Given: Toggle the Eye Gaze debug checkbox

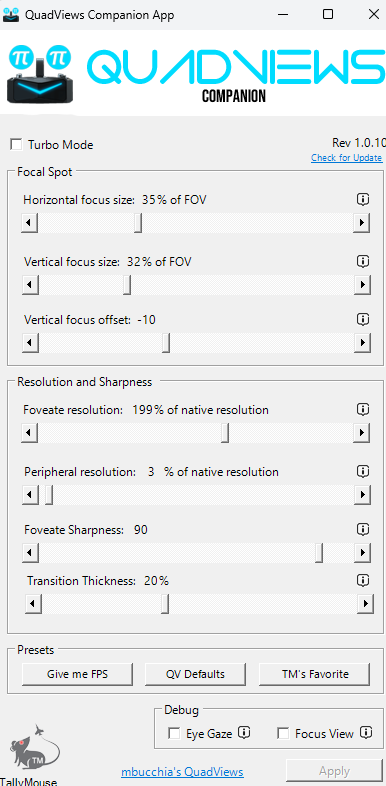Looking at the screenshot, I should pos(174,734).
